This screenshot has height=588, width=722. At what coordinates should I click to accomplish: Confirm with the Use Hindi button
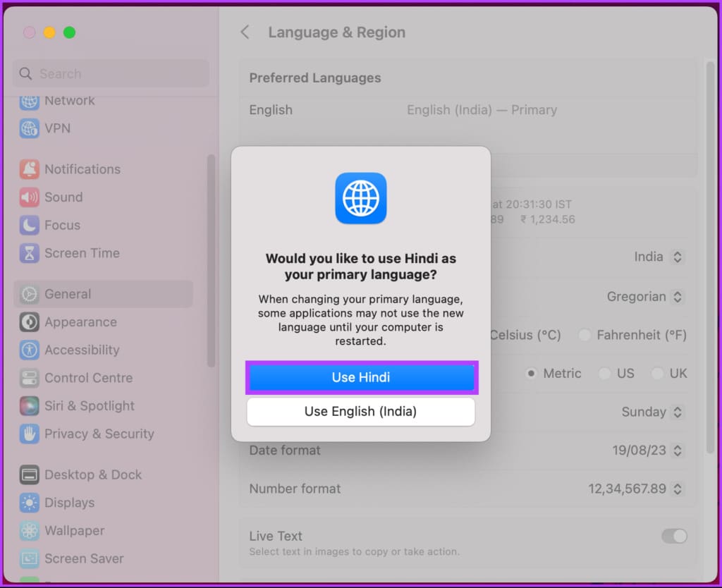tap(362, 377)
